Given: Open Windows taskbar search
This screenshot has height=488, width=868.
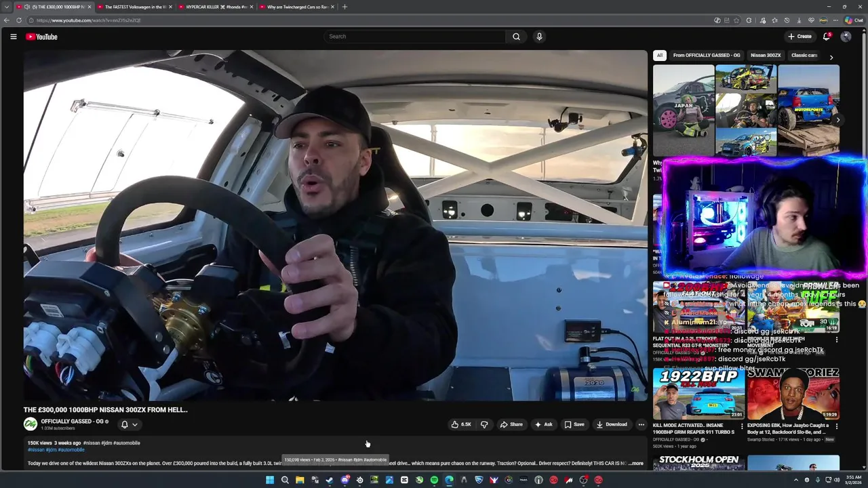Looking at the screenshot, I should pyautogui.click(x=285, y=480).
